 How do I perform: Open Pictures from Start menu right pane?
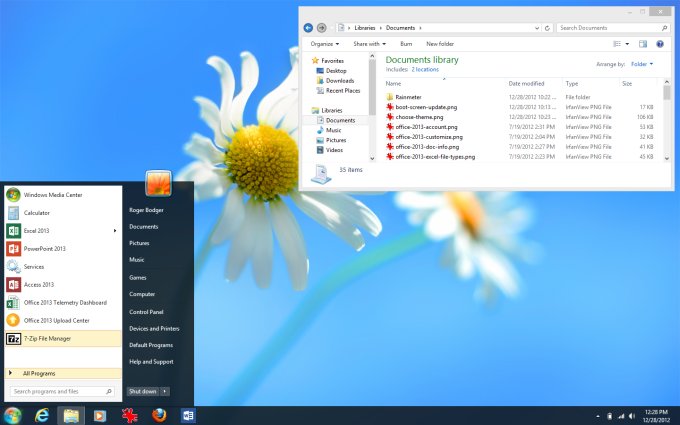[139, 243]
